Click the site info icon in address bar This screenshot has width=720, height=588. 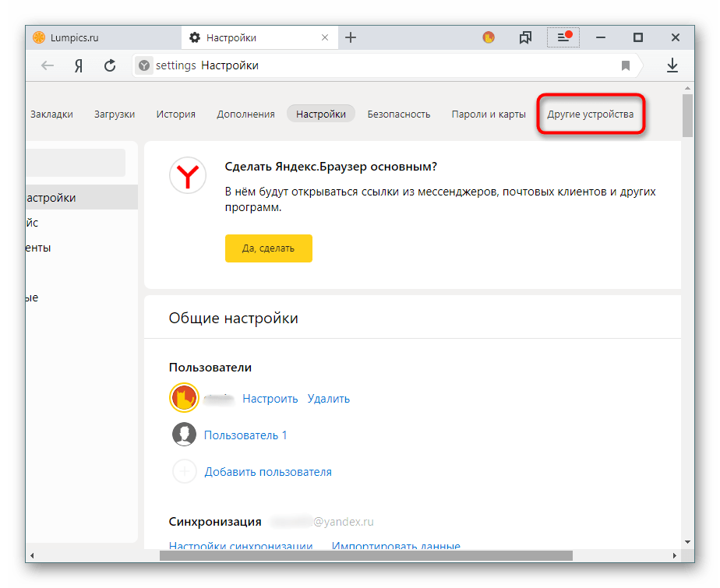pyautogui.click(x=144, y=65)
